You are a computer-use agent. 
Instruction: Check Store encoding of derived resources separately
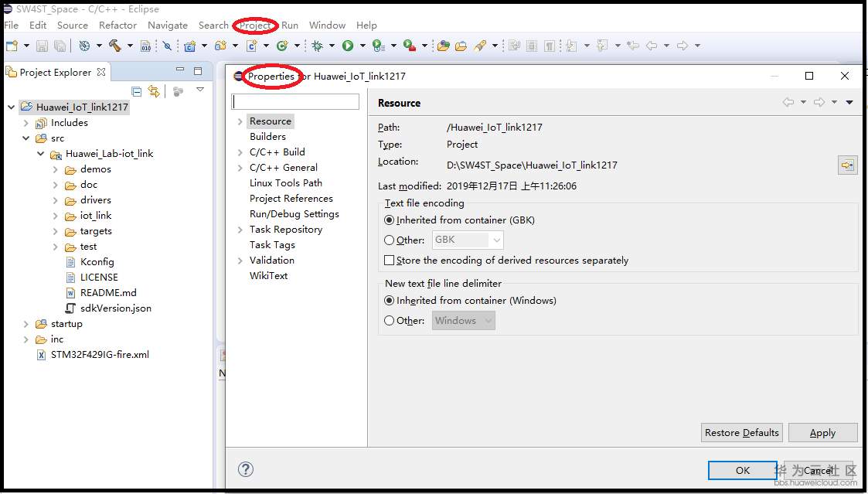[x=389, y=261]
